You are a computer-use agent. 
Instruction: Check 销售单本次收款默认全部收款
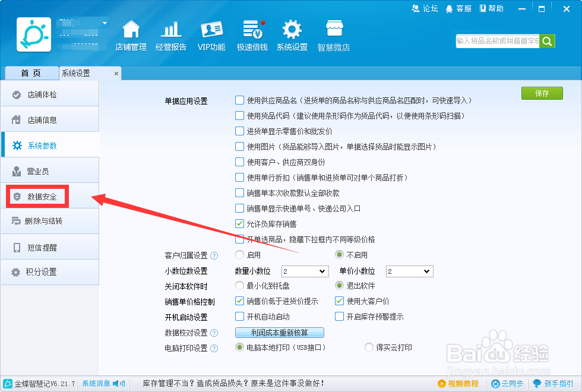(239, 193)
